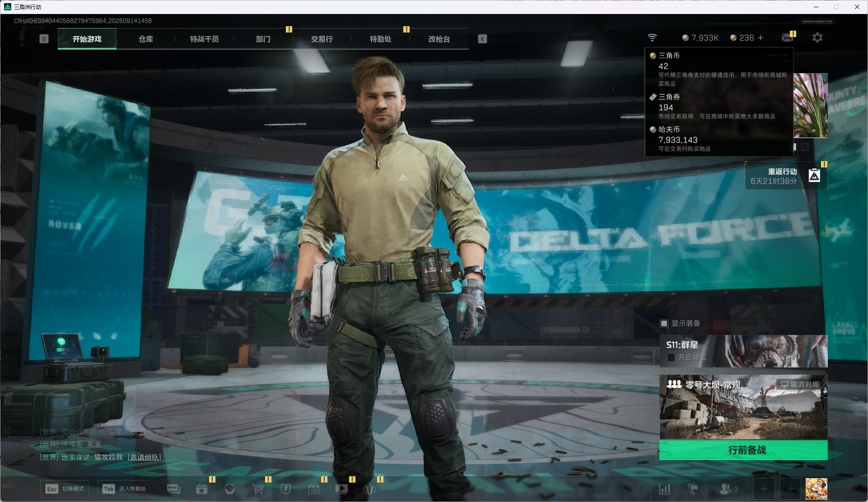
Task: Toggle the 端游对局 option
Action: click(800, 385)
